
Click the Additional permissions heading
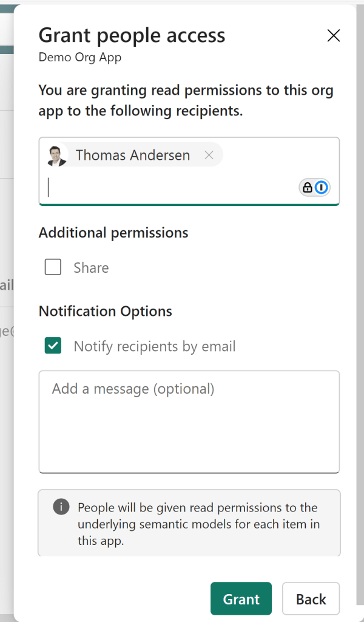(113, 233)
